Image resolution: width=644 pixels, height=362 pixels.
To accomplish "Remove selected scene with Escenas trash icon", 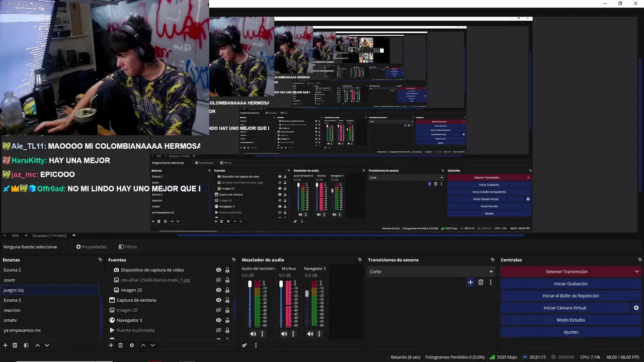I will coord(15,345).
